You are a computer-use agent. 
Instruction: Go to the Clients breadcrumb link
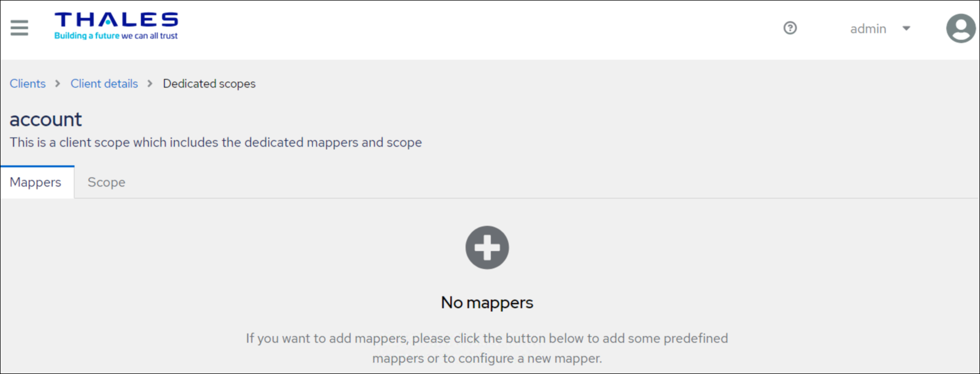28,84
